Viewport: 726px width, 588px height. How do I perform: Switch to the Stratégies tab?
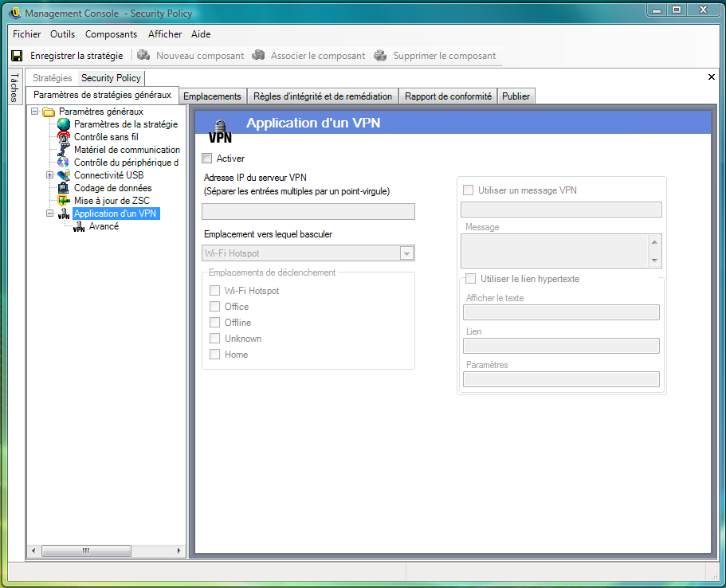[53, 78]
